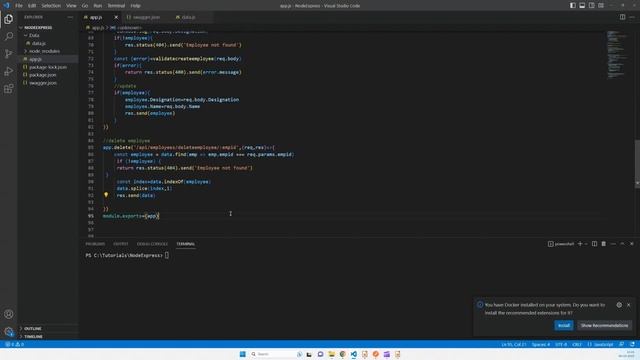Open the Selection menu
Screen dimensions: 640x360
click(51, 6)
